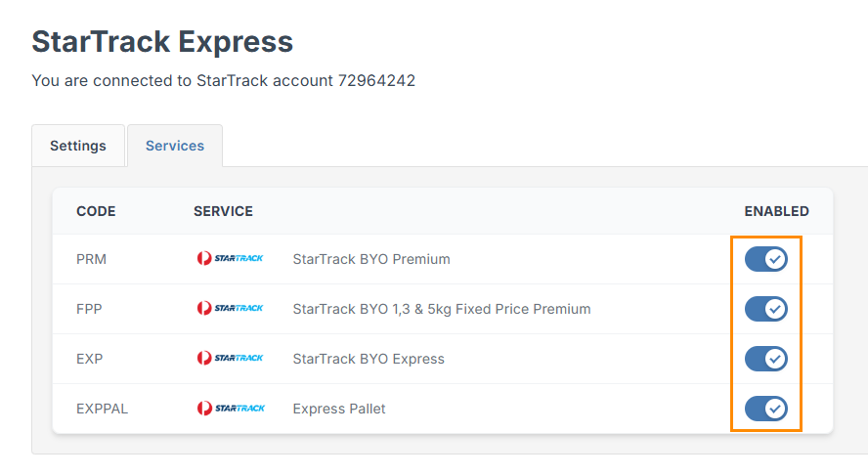The width and height of the screenshot is (868, 476).
Task: Click StarTrack logo in EXPPAL row
Action: (230, 409)
